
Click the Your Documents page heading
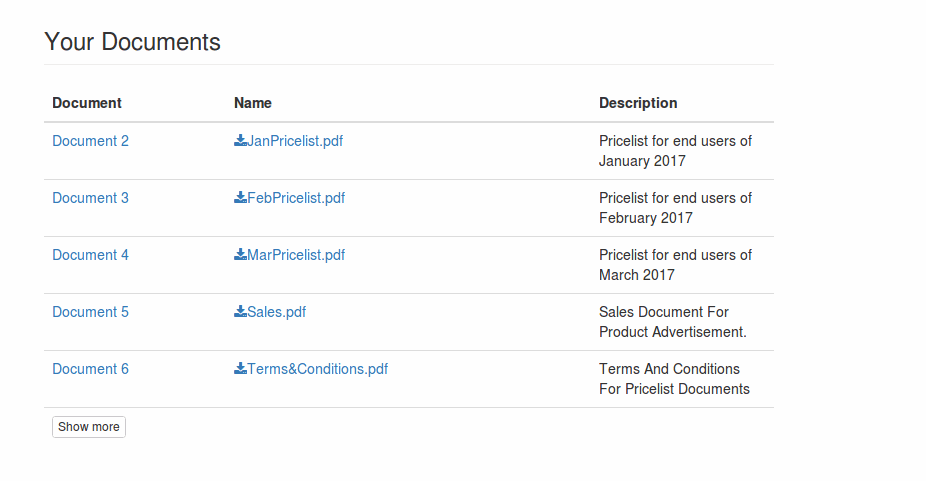click(132, 42)
